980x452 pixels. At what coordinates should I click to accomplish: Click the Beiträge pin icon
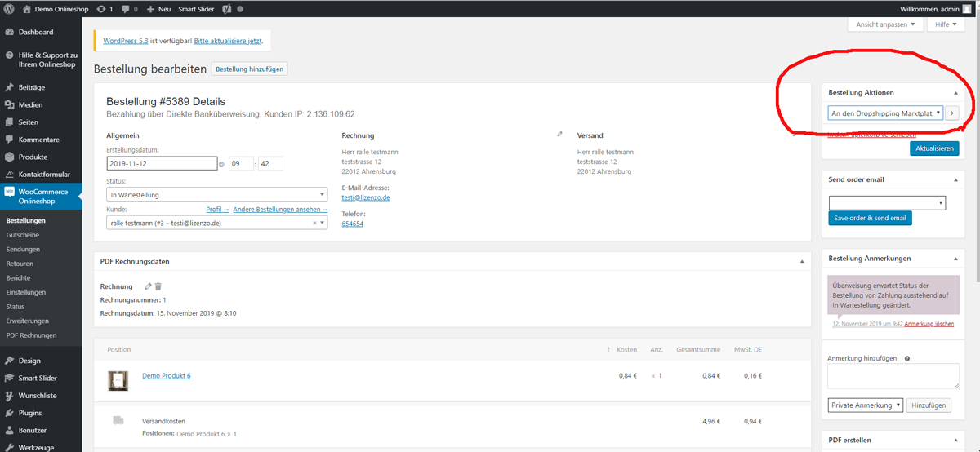coord(9,87)
